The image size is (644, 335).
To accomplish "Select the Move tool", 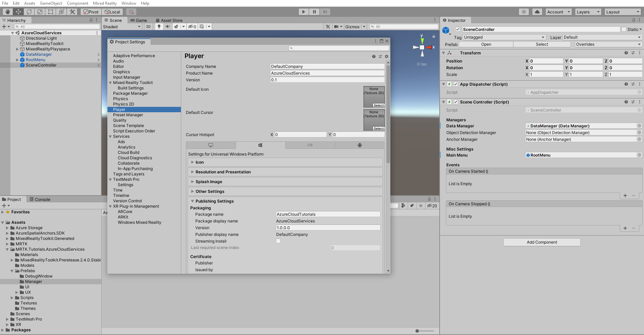I will point(18,12).
